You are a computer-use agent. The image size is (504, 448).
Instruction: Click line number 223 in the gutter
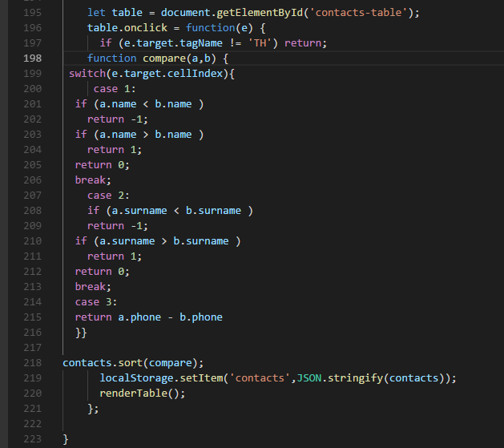pyautogui.click(x=33, y=439)
